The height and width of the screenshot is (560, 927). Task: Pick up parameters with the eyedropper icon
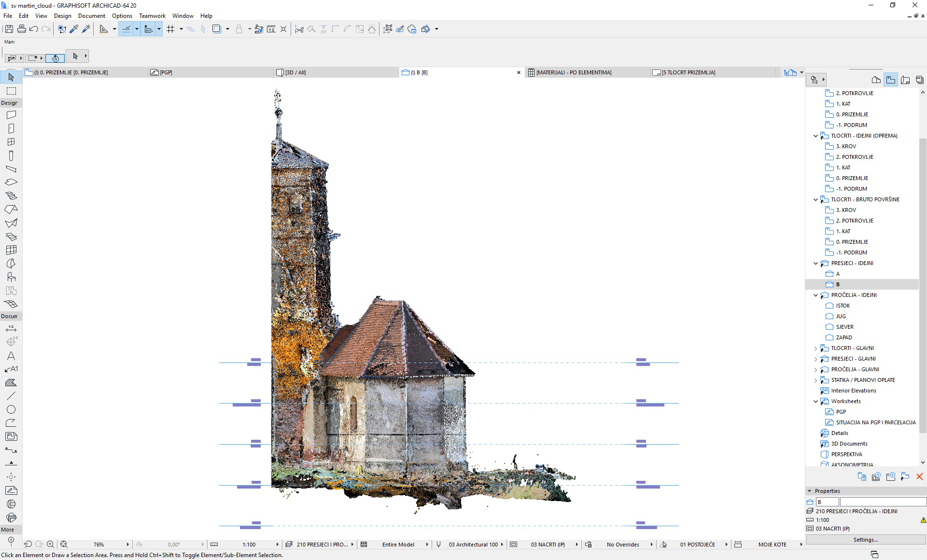pyautogui.click(x=74, y=29)
